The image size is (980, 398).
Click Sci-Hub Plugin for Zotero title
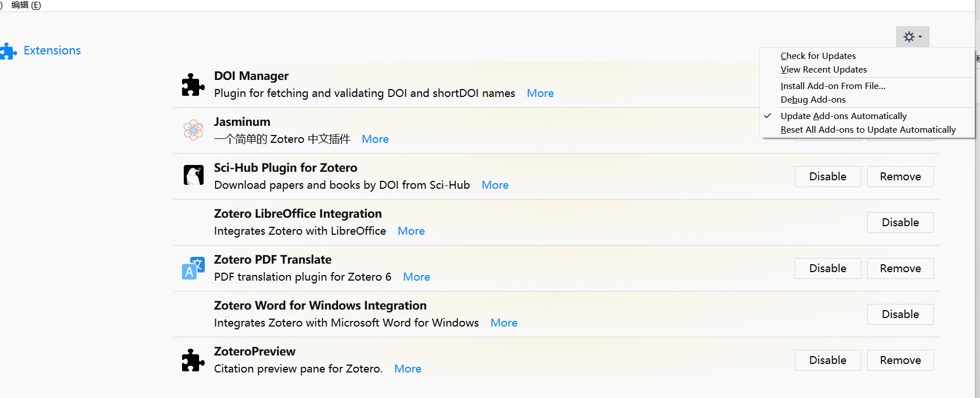(x=286, y=168)
